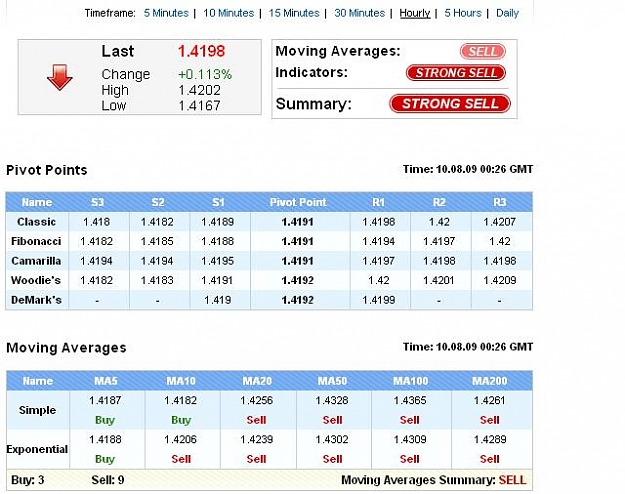Click Camarilla S1 value 1.4195

(x=218, y=261)
